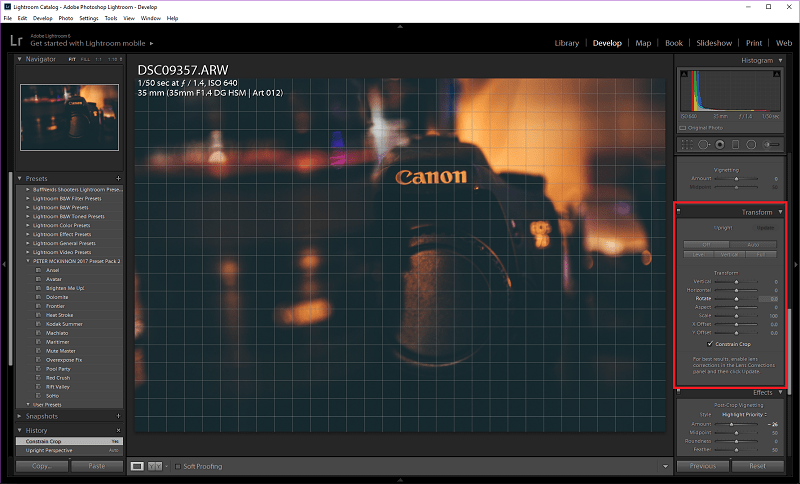Click the Lr identity plate logo
800x484 pixels.
coord(16,40)
